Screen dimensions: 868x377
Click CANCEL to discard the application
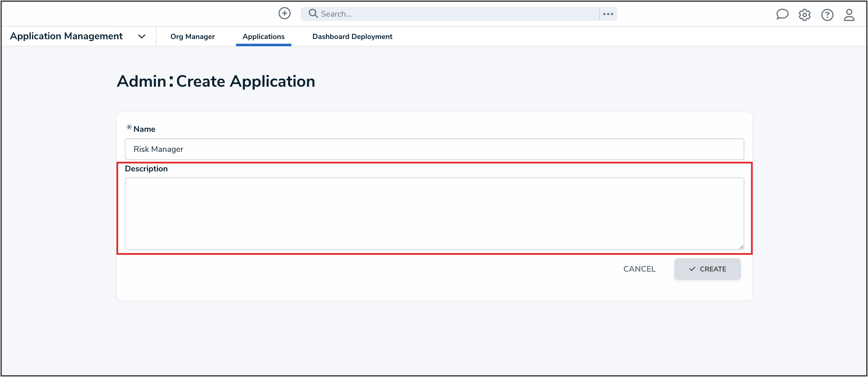point(639,268)
